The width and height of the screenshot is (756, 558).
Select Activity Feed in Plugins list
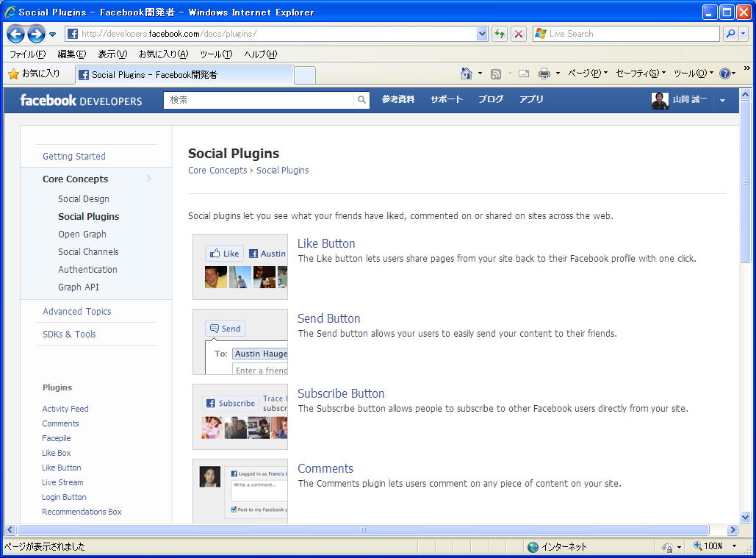(65, 409)
